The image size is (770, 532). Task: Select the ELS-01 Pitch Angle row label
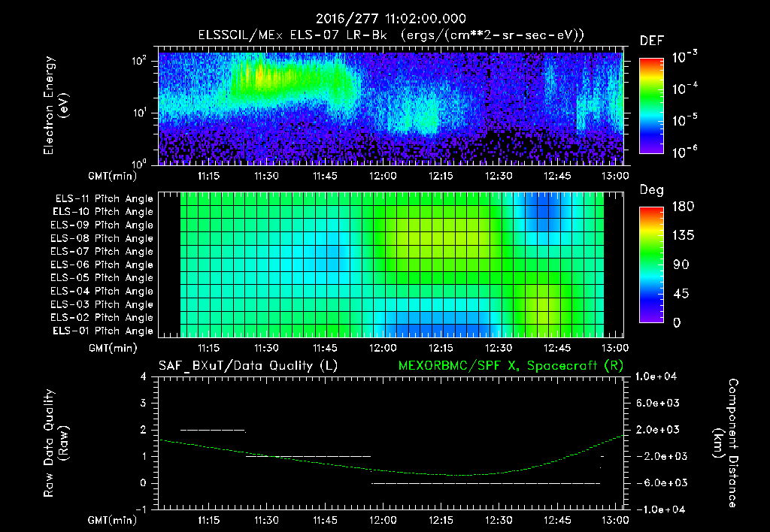click(x=103, y=331)
